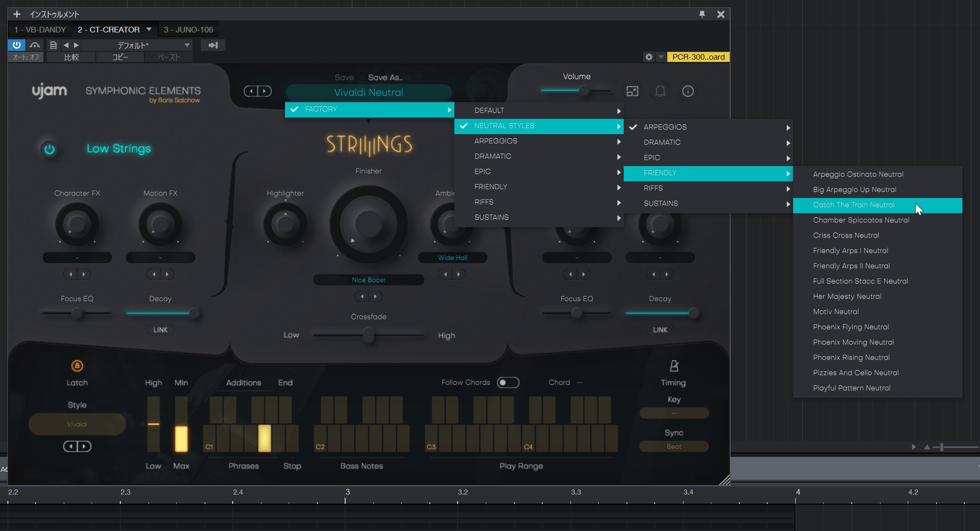Click Save As button
The height and width of the screenshot is (531, 980).
point(385,77)
